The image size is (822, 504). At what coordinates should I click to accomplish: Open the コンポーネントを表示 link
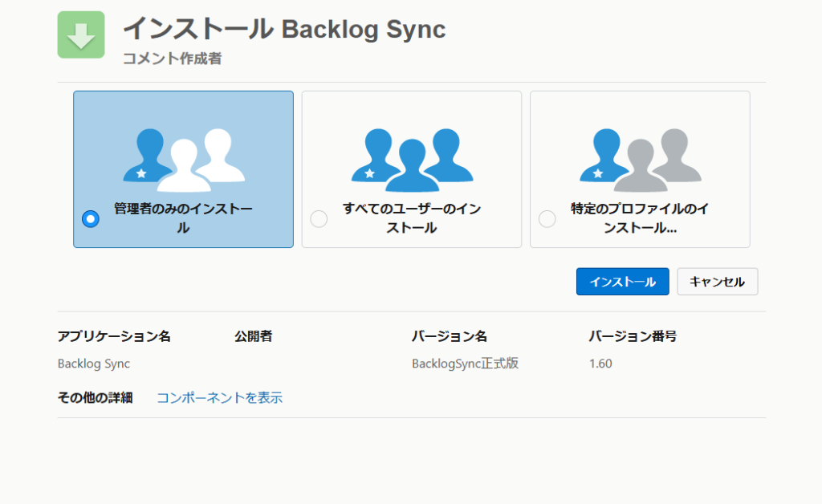220,397
